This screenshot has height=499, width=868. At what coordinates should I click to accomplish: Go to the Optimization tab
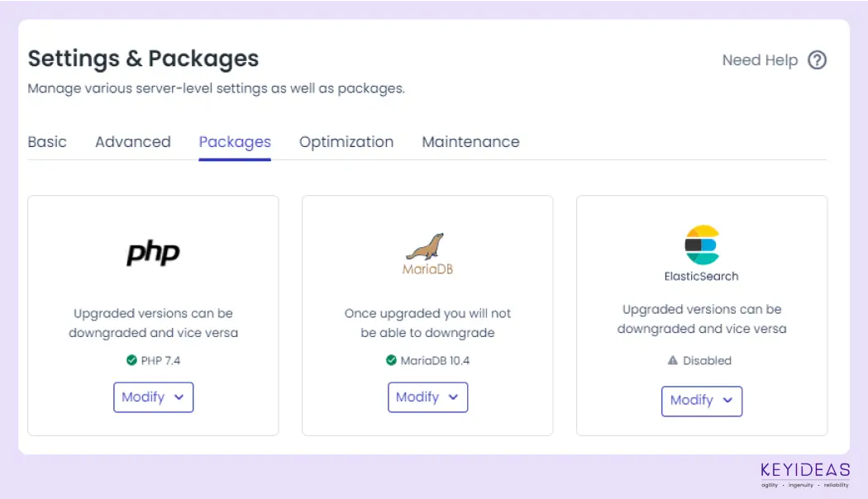click(x=346, y=143)
